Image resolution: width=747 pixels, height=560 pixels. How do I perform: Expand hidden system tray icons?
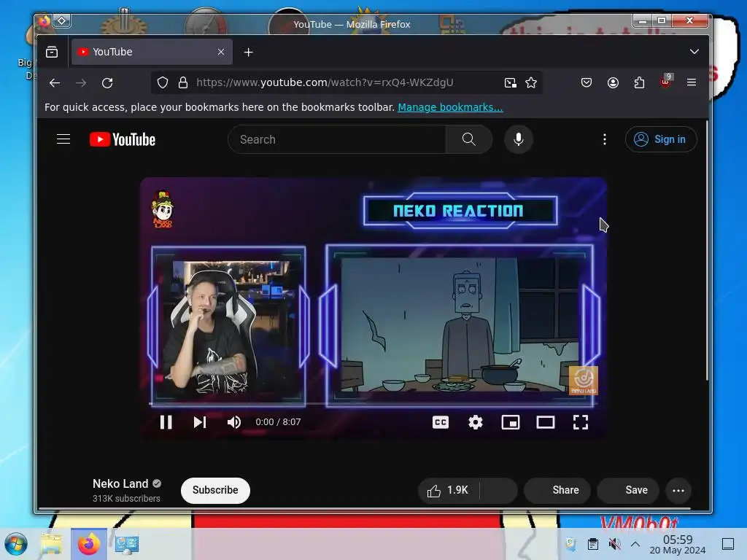[x=635, y=543]
